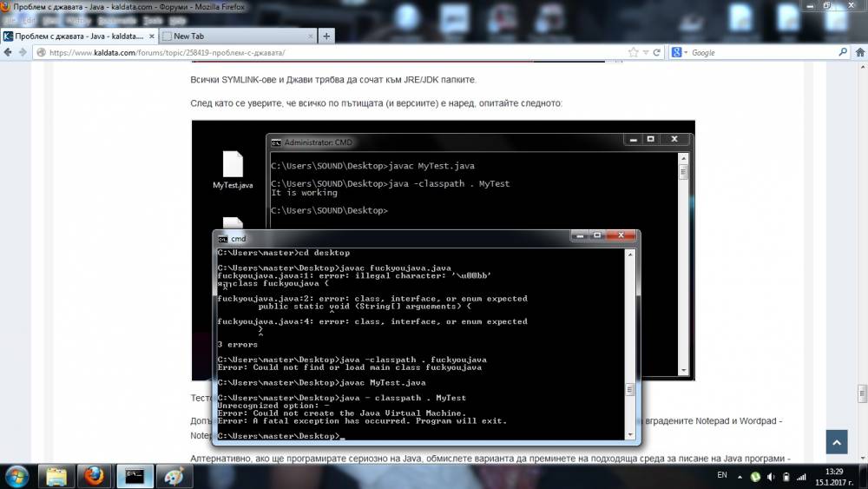Click the page scrollbar thumb

863,393
